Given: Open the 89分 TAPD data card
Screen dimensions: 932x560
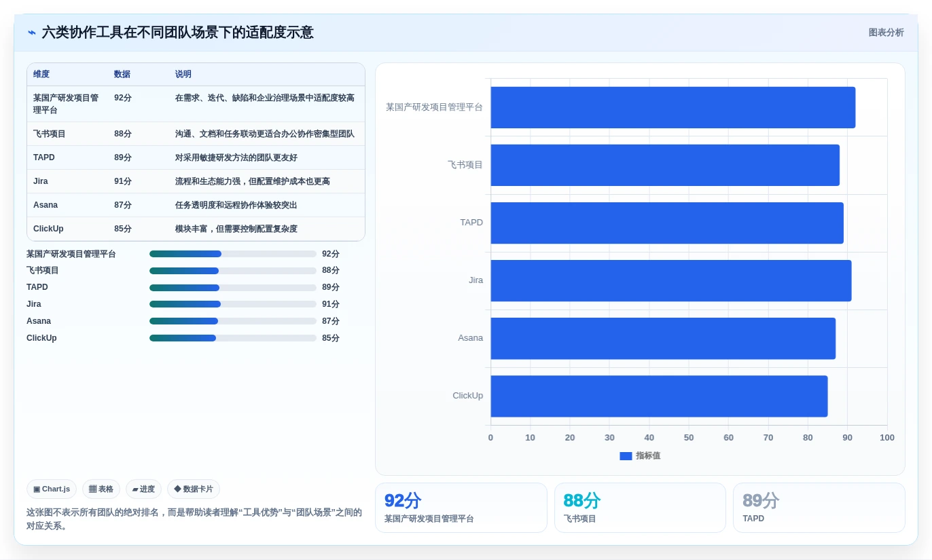Looking at the screenshot, I should click(x=819, y=508).
